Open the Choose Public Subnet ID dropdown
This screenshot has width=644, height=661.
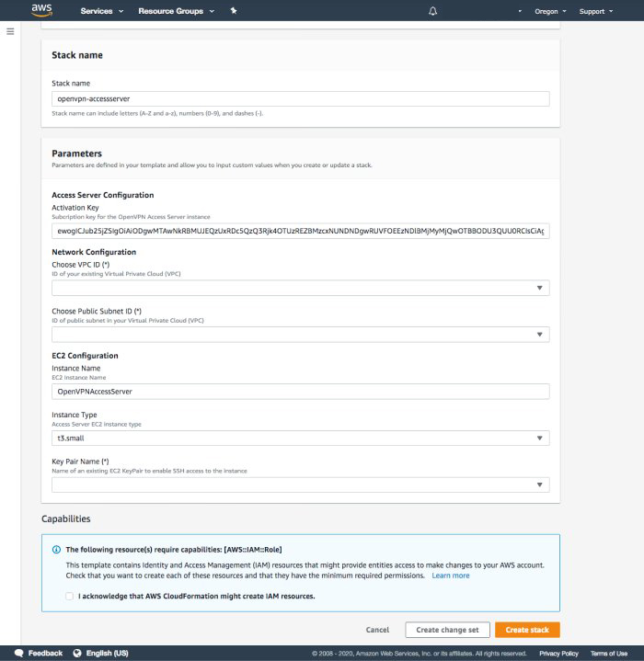(x=301, y=335)
